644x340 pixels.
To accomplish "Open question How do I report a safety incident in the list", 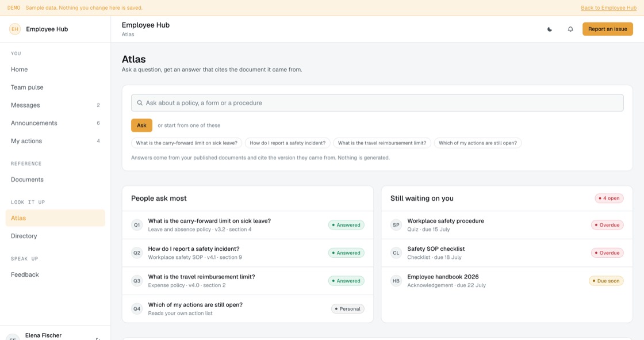I will click(248, 253).
